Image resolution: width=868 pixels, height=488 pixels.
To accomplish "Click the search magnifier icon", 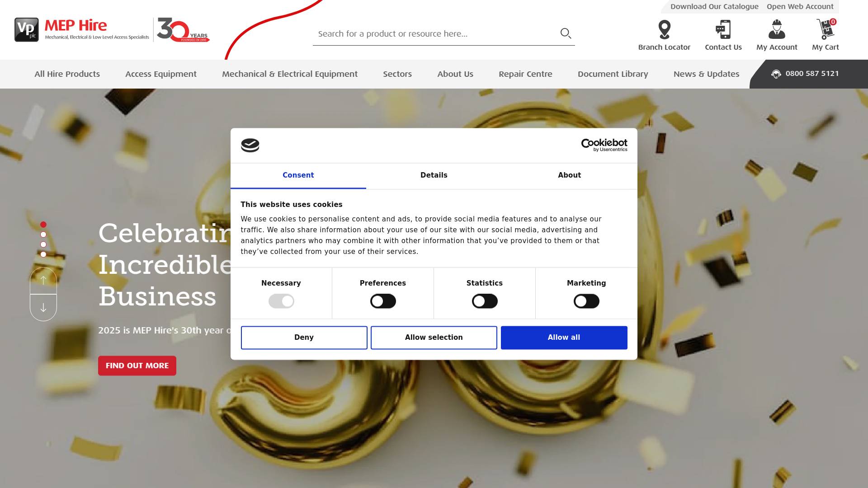I will [566, 33].
